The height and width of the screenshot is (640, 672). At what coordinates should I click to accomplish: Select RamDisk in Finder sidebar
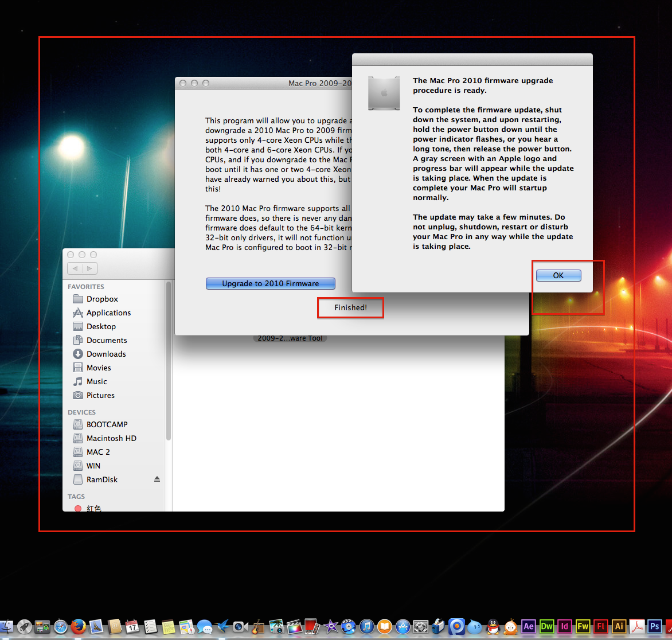click(95, 479)
